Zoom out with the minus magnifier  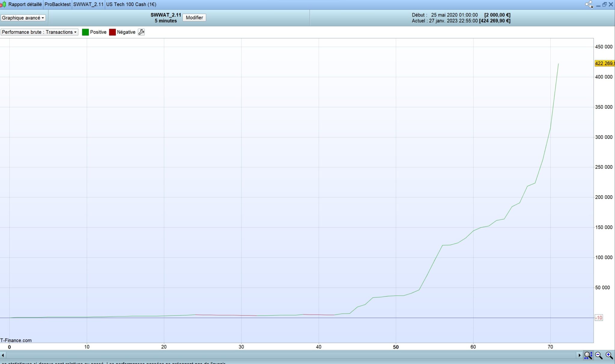(598, 355)
